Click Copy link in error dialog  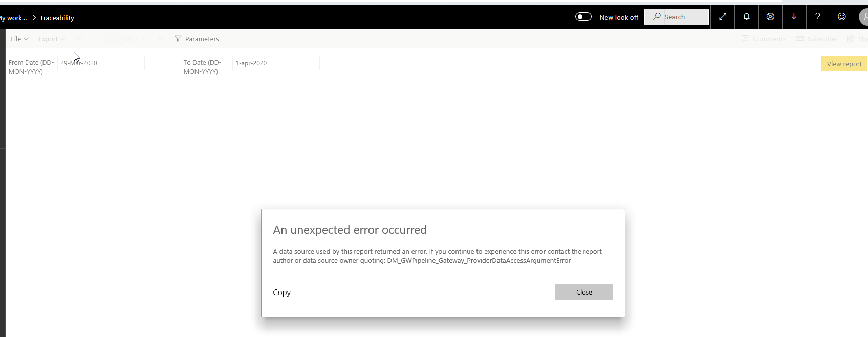click(x=281, y=292)
